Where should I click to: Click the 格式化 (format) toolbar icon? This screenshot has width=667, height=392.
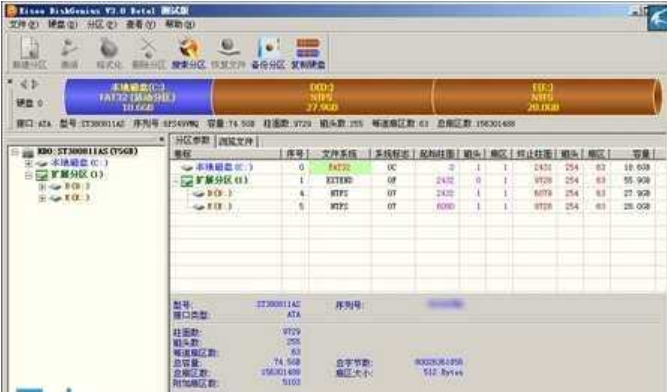click(x=109, y=53)
